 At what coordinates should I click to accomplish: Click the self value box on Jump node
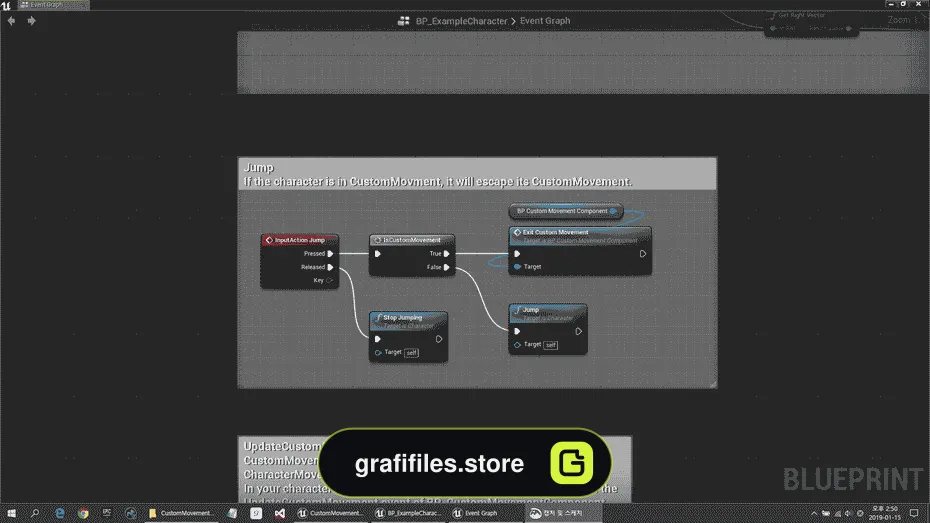pos(550,345)
